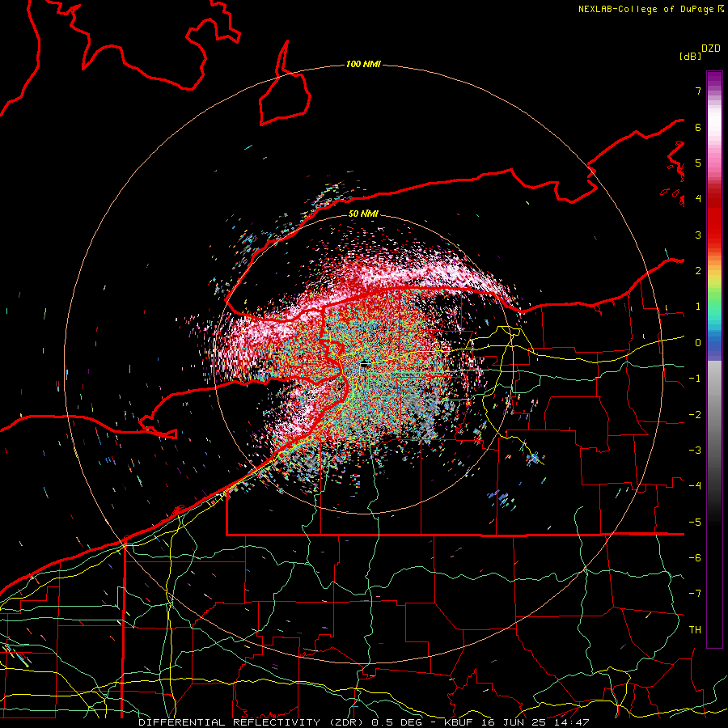Click the -1 value on the legend

coord(695,379)
